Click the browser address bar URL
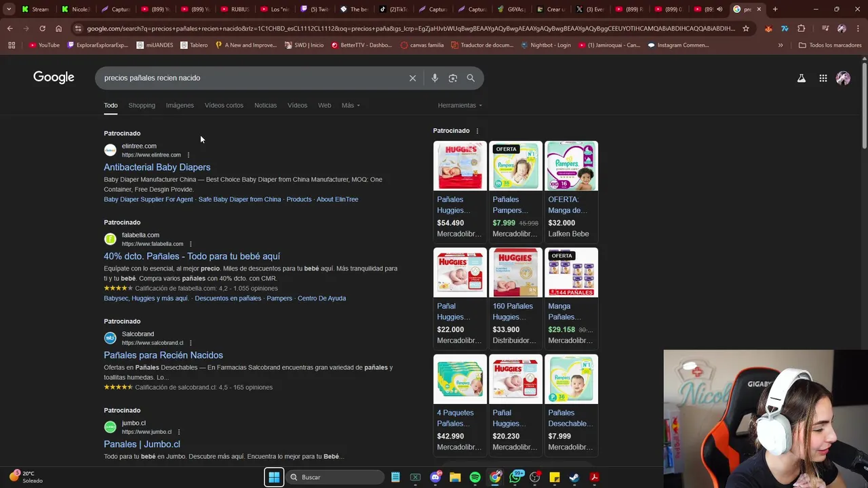Viewport: 868px width, 488px height. [x=410, y=28]
